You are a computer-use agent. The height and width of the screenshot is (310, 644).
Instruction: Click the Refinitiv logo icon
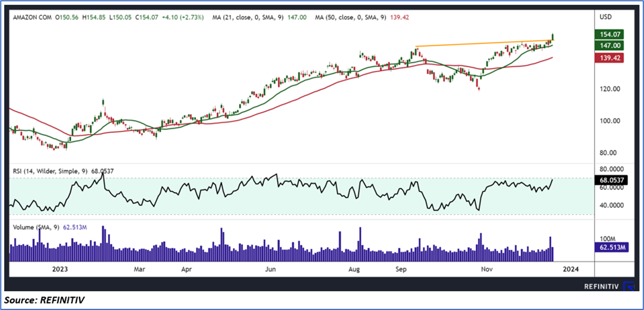point(629,287)
